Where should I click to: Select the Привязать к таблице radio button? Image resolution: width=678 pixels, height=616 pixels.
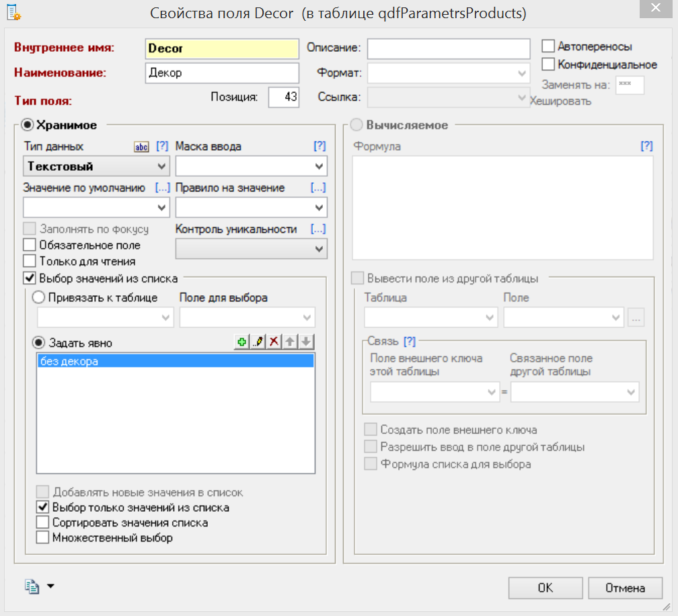(38, 297)
